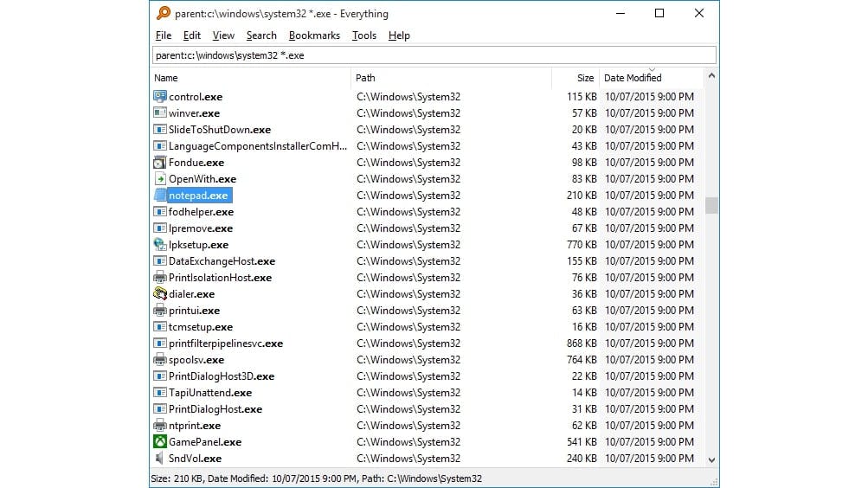Click the 868 KB size cell

582,343
